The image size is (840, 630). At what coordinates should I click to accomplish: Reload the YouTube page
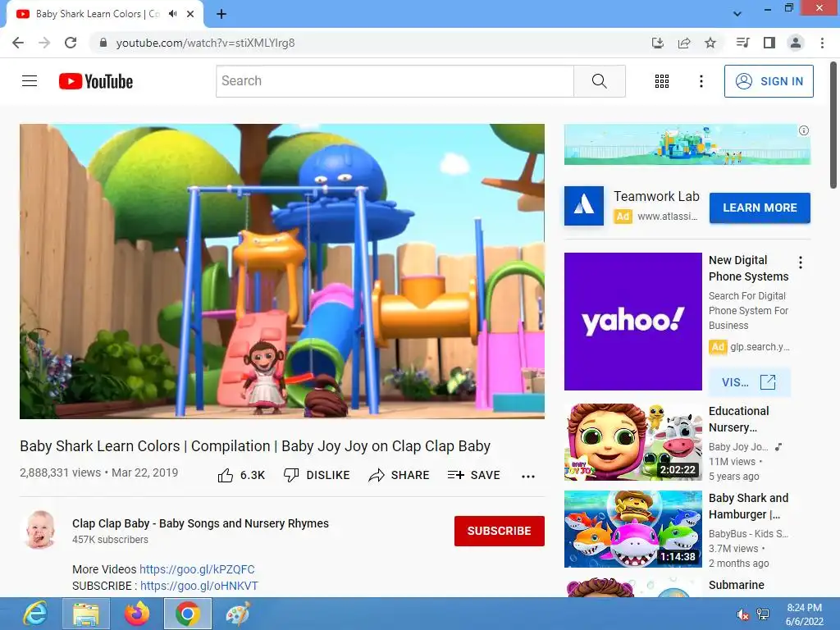(x=71, y=43)
